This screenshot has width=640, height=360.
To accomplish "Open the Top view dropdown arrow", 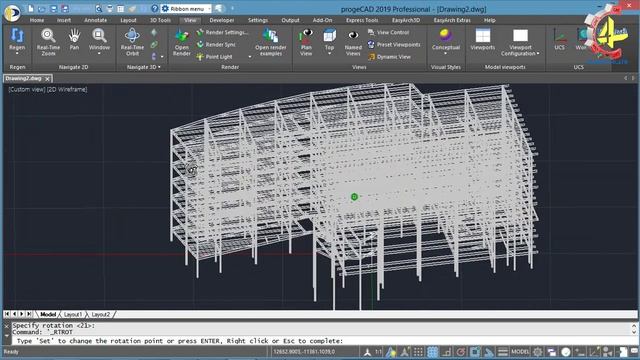I will coord(329,53).
